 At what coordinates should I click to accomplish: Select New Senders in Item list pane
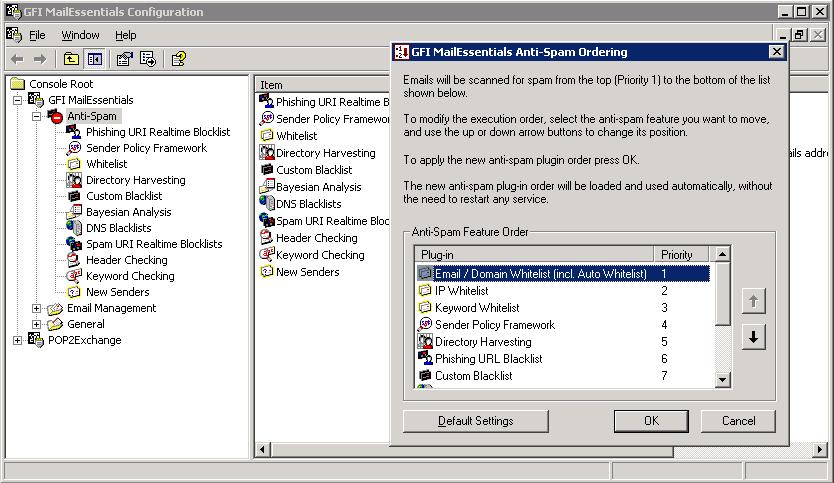pyautogui.click(x=299, y=272)
